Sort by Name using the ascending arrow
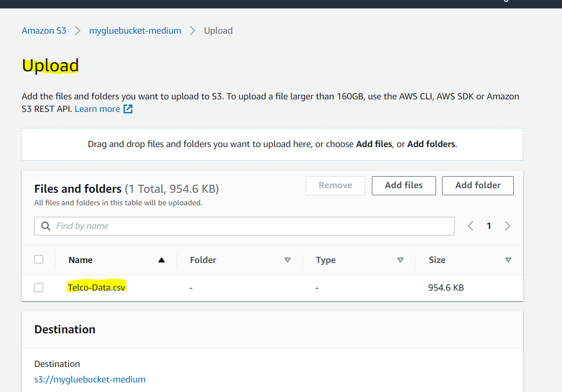Viewport: 562px width, 392px height. (x=162, y=260)
